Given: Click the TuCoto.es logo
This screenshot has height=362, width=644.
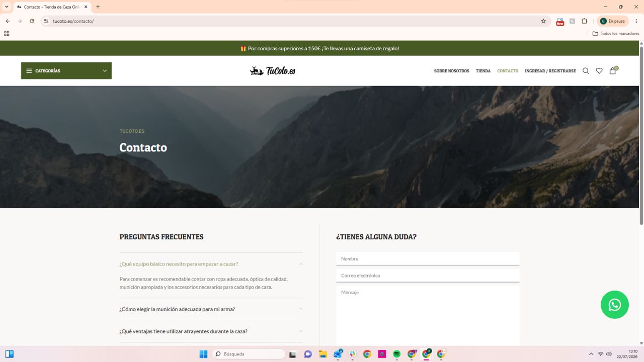Looking at the screenshot, I should [x=273, y=71].
